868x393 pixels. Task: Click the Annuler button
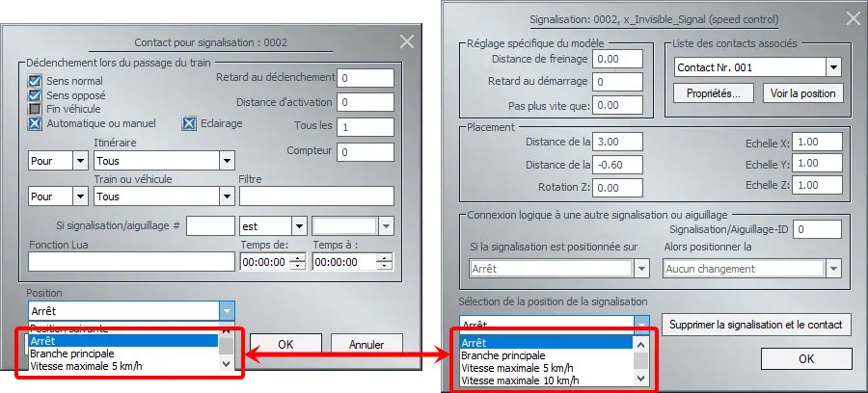coord(366,345)
